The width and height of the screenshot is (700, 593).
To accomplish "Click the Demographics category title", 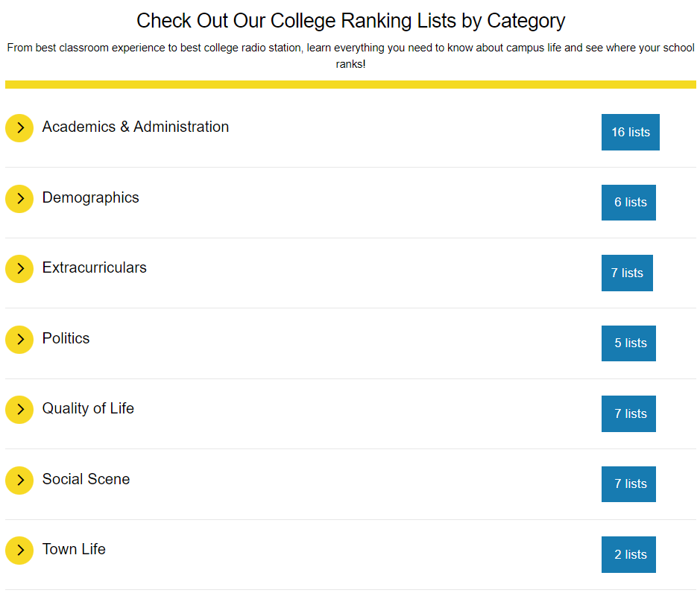I will (x=91, y=197).
